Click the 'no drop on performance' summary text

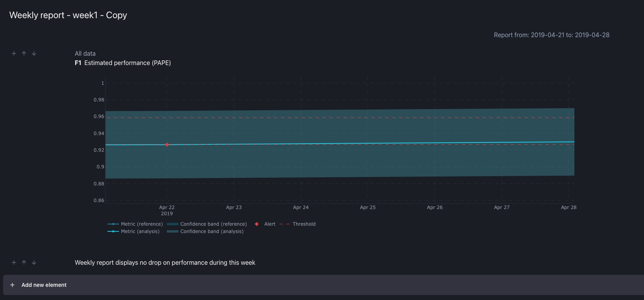click(x=165, y=262)
